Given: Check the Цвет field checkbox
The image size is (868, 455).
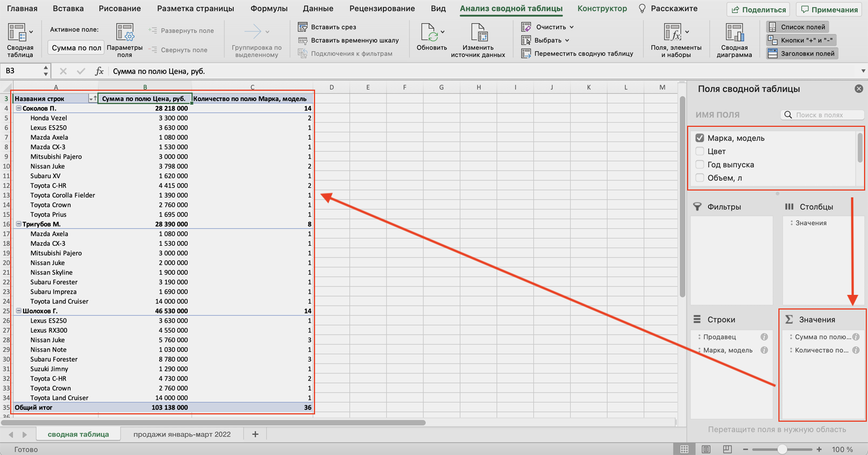Looking at the screenshot, I should (700, 151).
